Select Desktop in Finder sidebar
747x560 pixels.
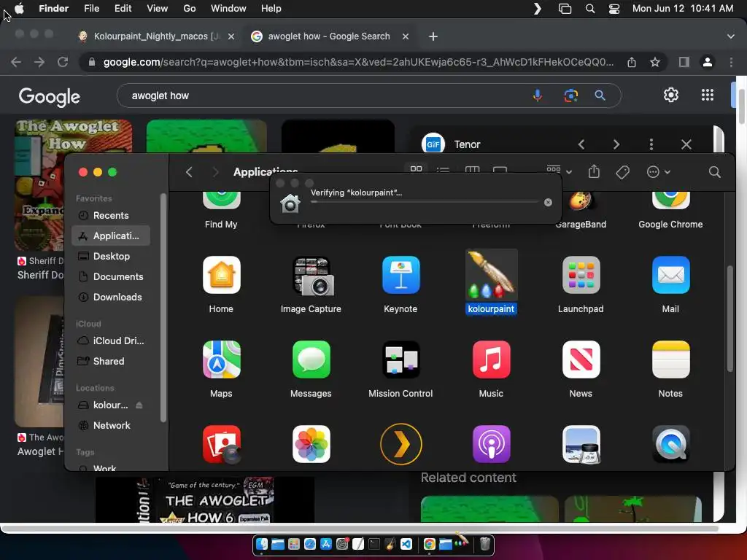click(111, 256)
